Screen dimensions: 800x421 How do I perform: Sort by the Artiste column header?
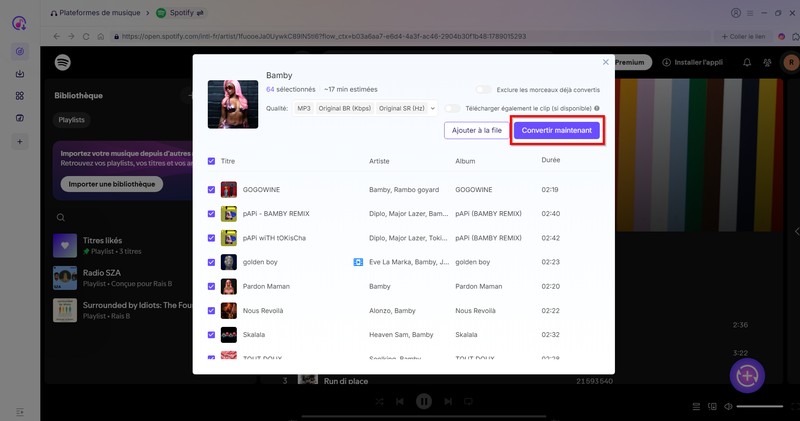click(379, 161)
